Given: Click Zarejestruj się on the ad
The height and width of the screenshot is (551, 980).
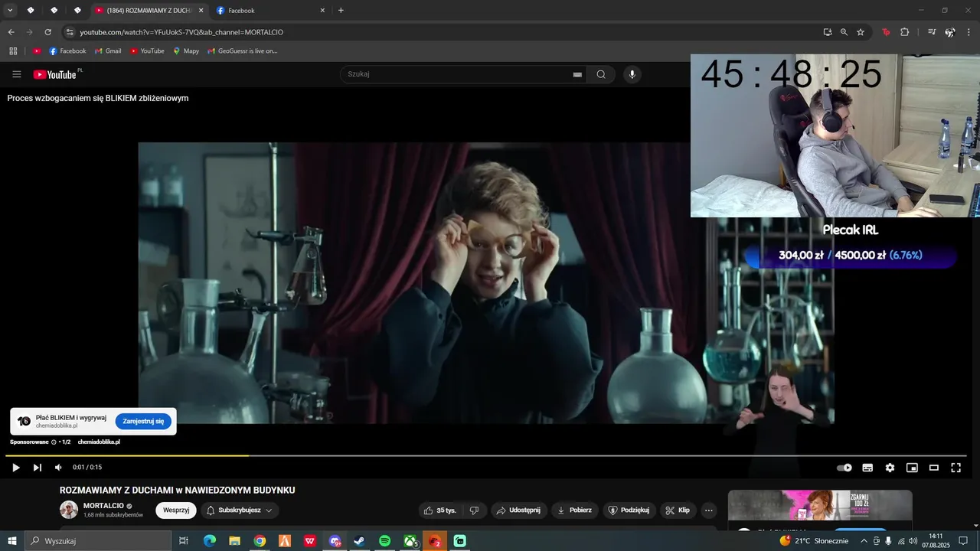Looking at the screenshot, I should [144, 422].
